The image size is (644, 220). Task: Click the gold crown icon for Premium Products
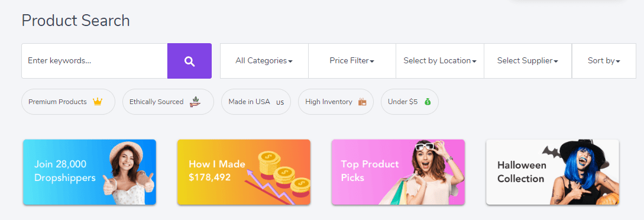pos(98,102)
